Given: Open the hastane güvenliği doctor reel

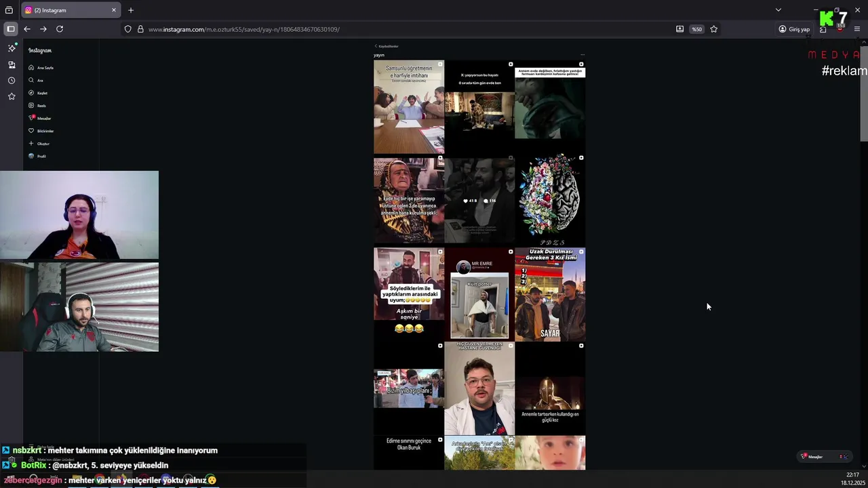Looking at the screenshot, I should coord(479,388).
